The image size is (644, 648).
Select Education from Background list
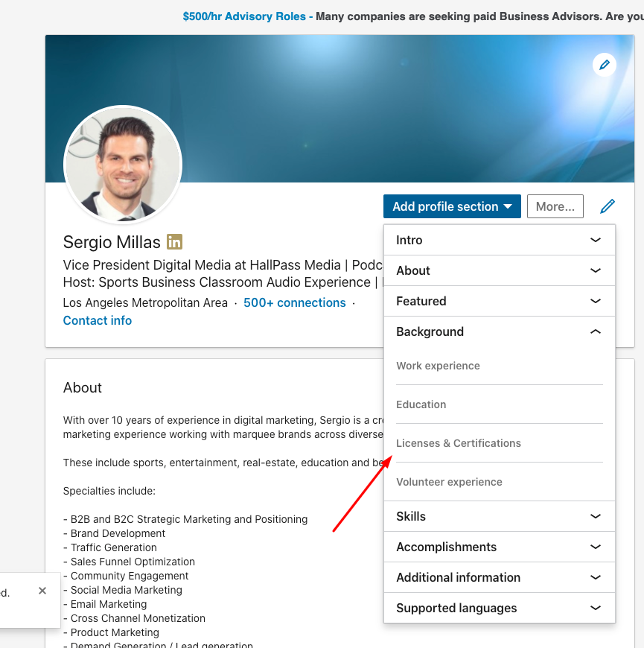click(x=421, y=404)
